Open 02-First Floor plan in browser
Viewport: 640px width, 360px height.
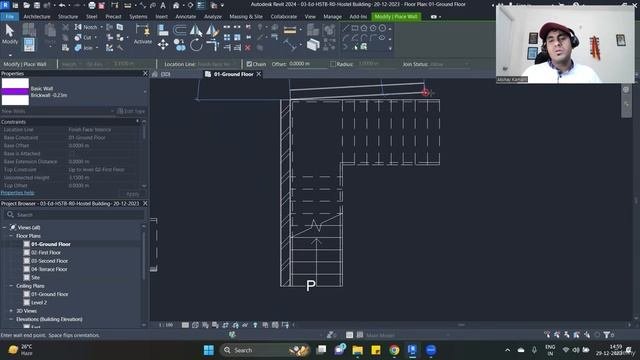(x=46, y=253)
